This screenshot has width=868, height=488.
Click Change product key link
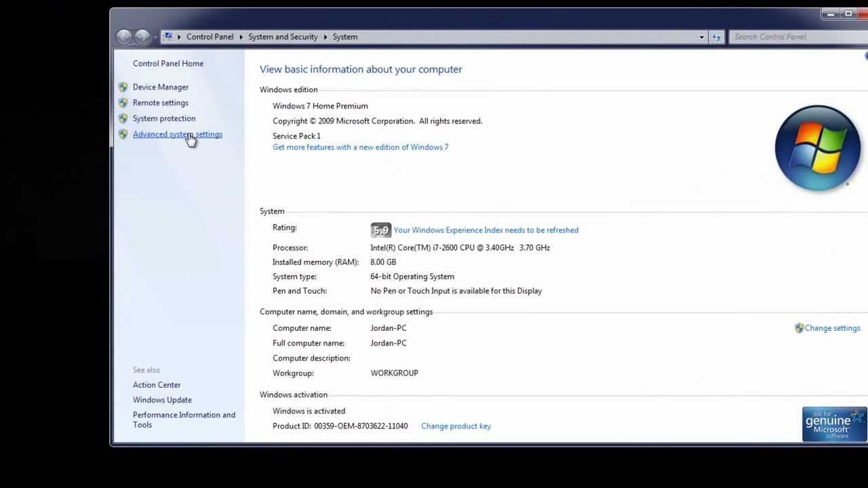[456, 426]
